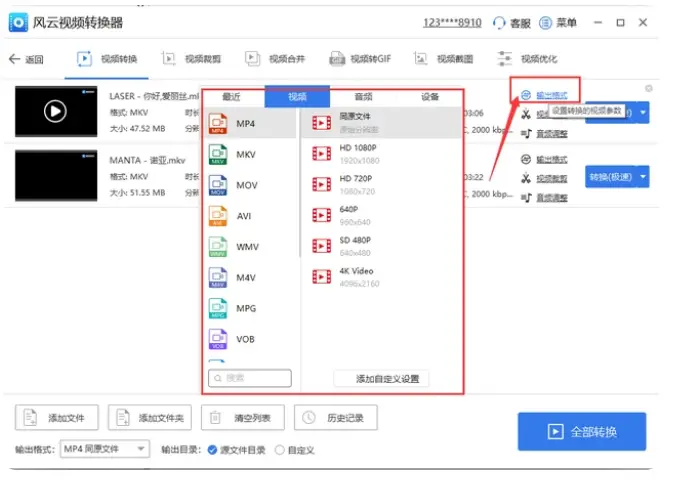Open 历史记录 button
Image resolution: width=674 pixels, height=490 pixels.
pos(336,417)
